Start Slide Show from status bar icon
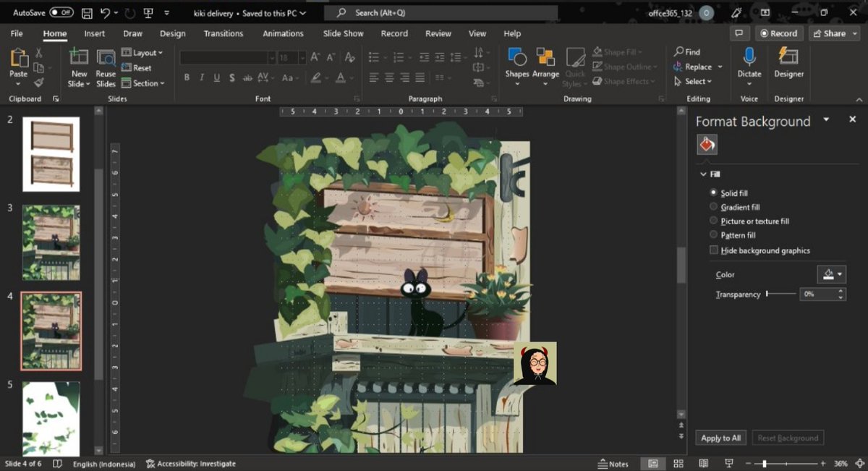The height and width of the screenshot is (471, 868). coord(729,464)
